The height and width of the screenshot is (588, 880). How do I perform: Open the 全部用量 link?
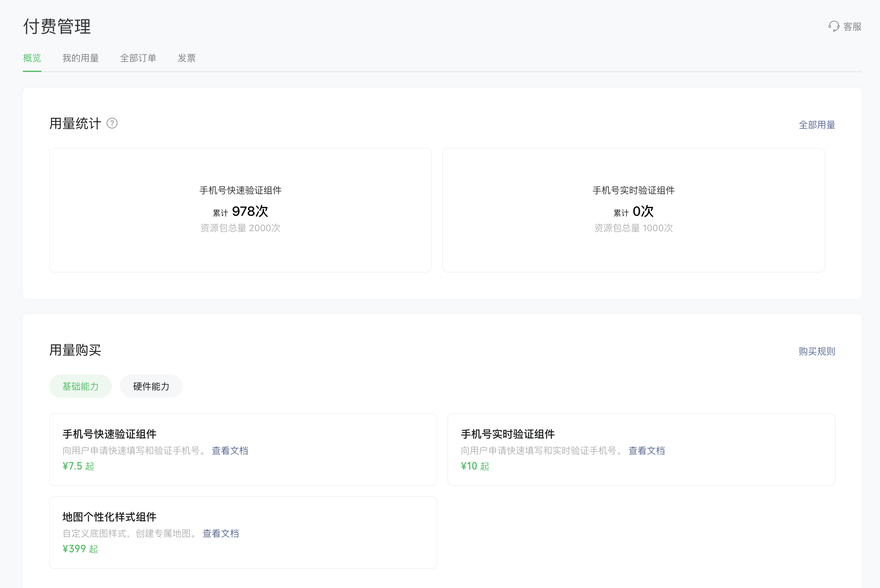point(816,125)
